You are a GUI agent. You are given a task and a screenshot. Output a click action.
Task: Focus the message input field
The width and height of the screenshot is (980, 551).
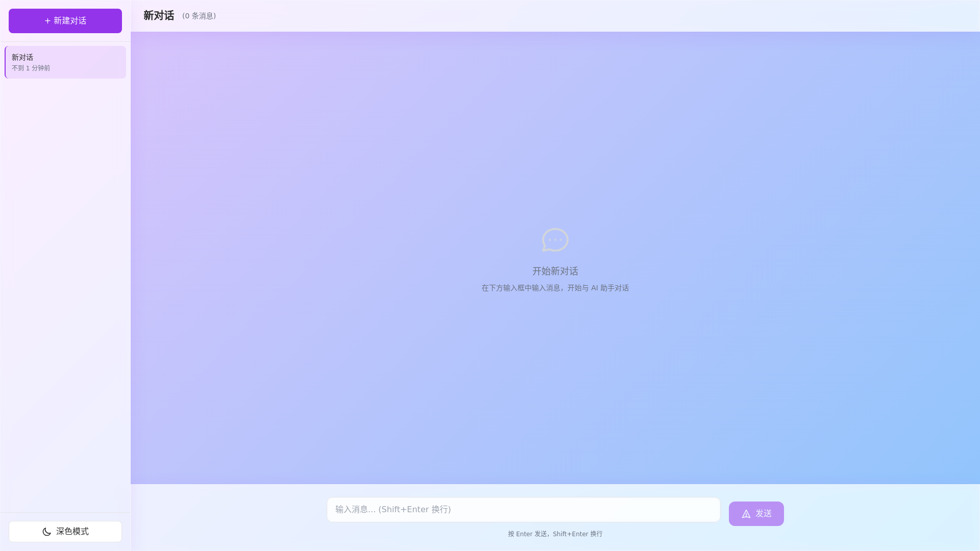524,510
